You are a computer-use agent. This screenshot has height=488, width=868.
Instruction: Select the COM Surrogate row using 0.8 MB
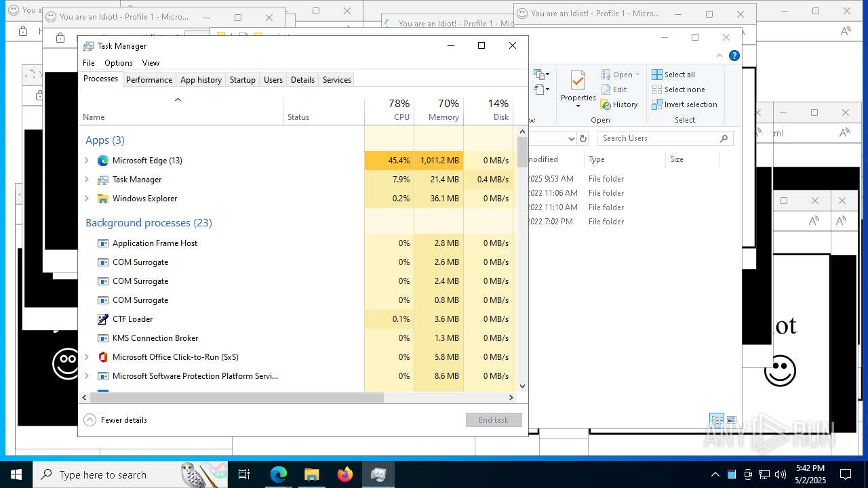[x=296, y=300]
